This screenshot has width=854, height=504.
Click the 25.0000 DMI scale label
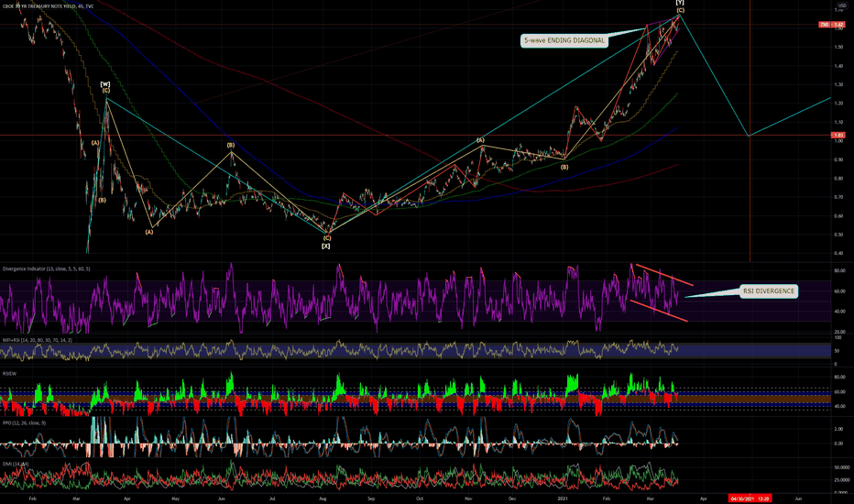point(841,480)
